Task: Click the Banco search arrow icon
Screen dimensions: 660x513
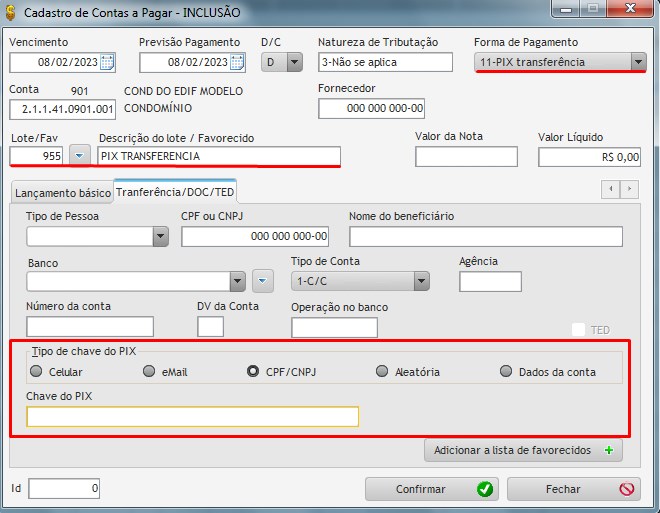Action: pyautogui.click(x=262, y=281)
